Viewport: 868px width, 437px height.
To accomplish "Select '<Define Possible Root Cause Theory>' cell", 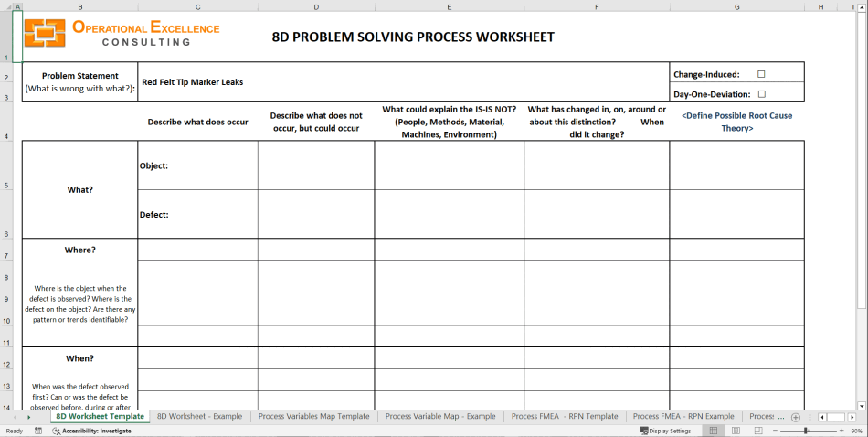I will pyautogui.click(x=736, y=122).
